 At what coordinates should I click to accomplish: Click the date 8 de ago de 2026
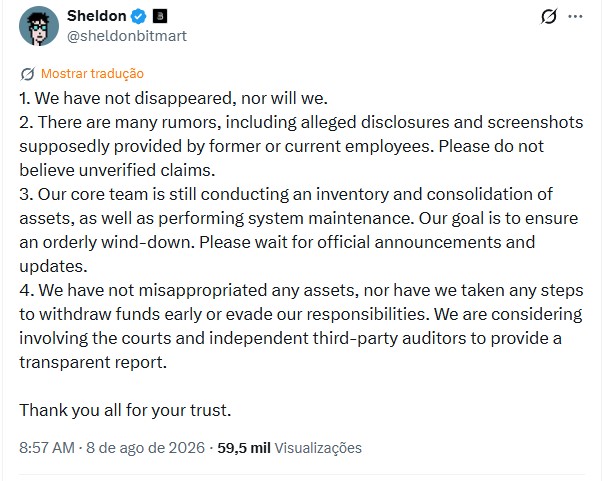click(x=145, y=448)
